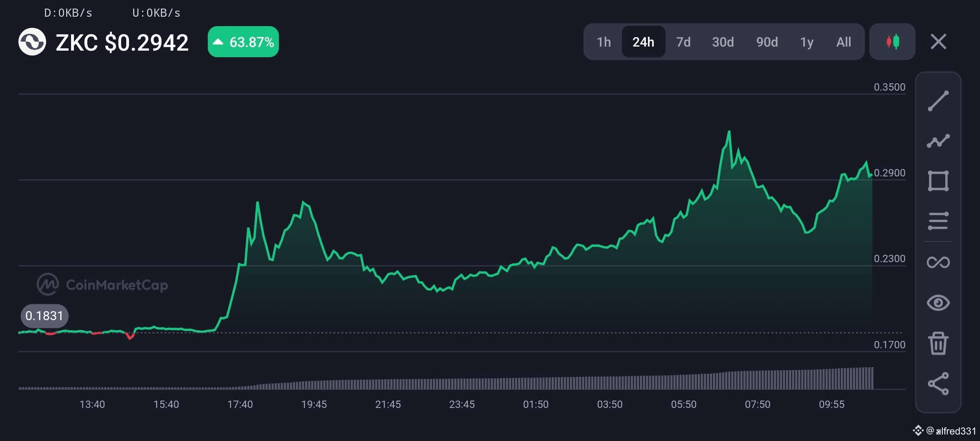Image resolution: width=980 pixels, height=441 pixels.
Task: Open the share icon in the toolbar
Action: pyautogui.click(x=938, y=383)
